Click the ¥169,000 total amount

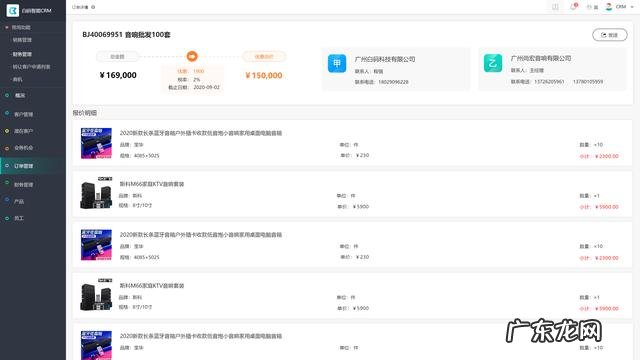click(x=118, y=75)
